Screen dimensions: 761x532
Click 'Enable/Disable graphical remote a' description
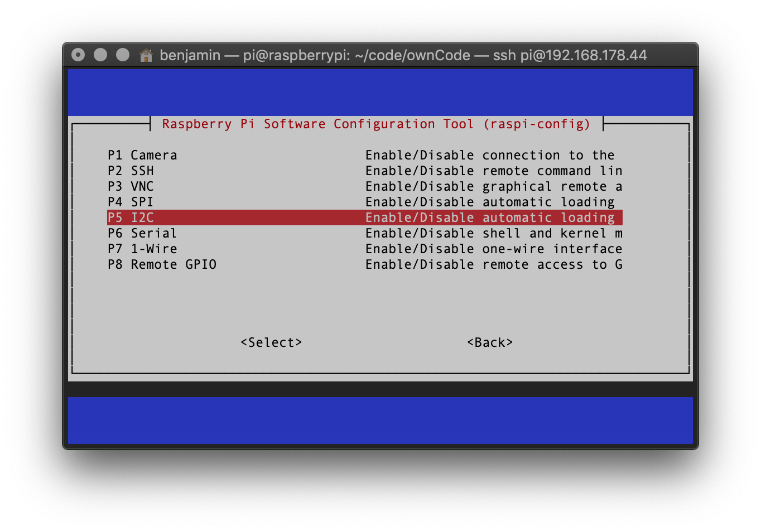[494, 186]
